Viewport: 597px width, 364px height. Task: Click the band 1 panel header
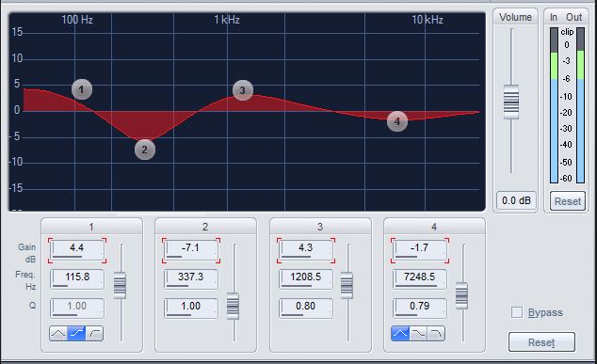tap(91, 227)
